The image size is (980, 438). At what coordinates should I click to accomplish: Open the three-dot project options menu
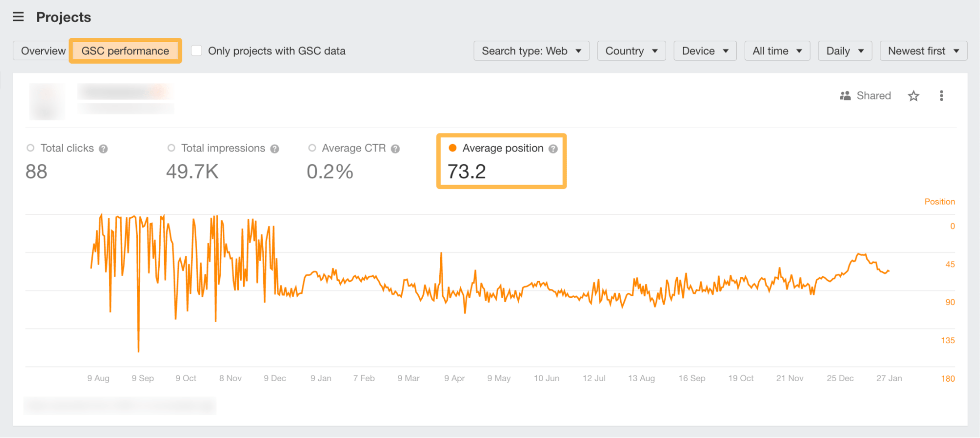941,96
